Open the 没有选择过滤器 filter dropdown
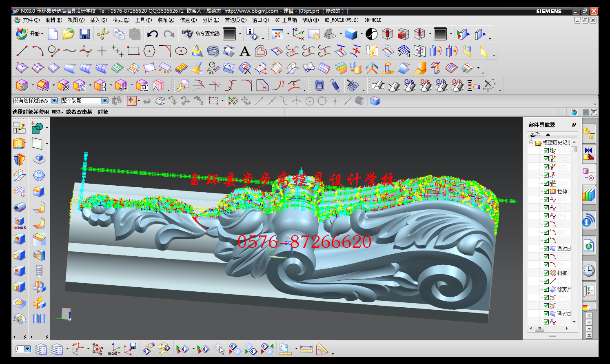This screenshot has height=364, width=610. 54,100
